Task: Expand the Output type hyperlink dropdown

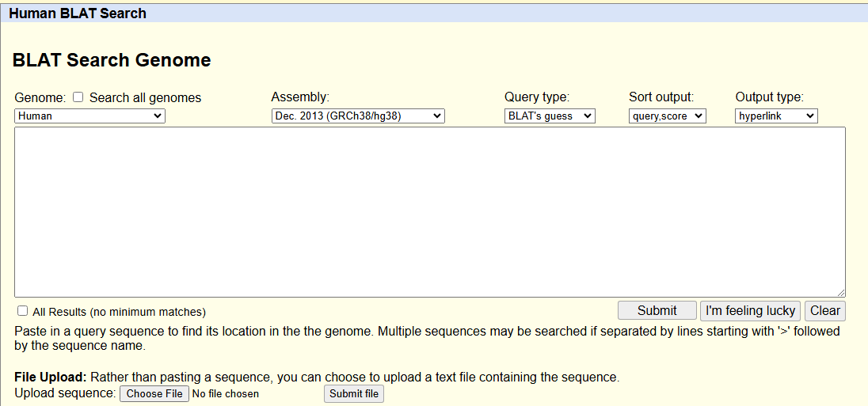Action: [776, 116]
